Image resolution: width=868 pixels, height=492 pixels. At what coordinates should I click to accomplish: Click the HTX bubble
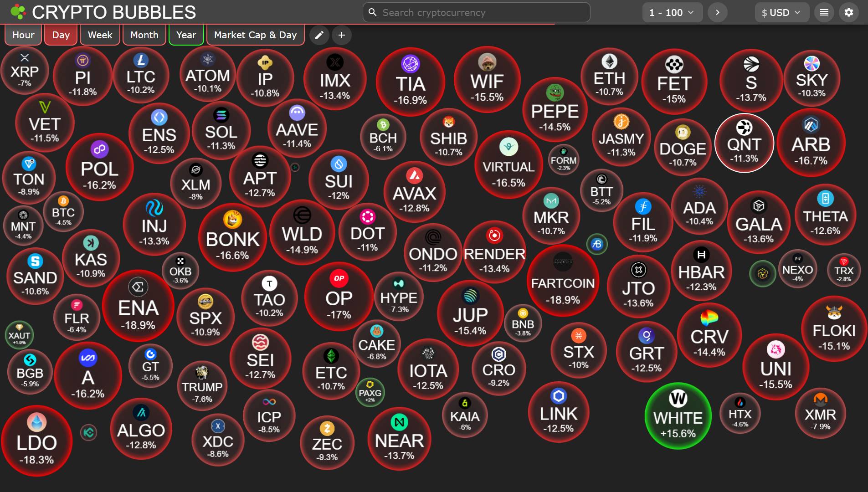tap(740, 413)
